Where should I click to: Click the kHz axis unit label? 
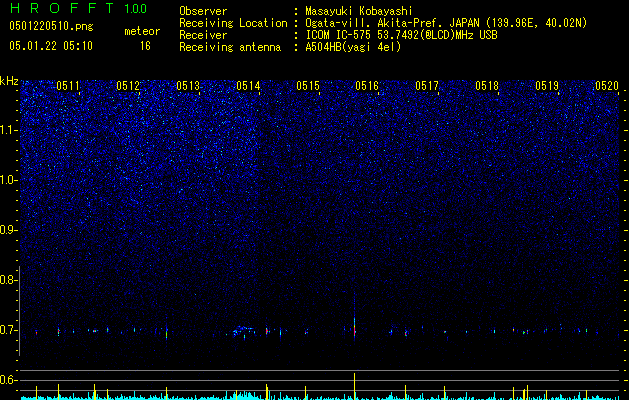click(x=9, y=81)
